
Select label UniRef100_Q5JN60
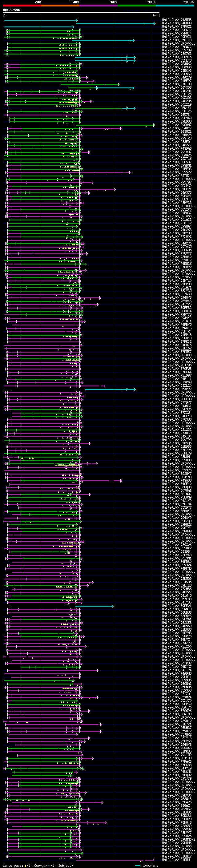point(177,64)
